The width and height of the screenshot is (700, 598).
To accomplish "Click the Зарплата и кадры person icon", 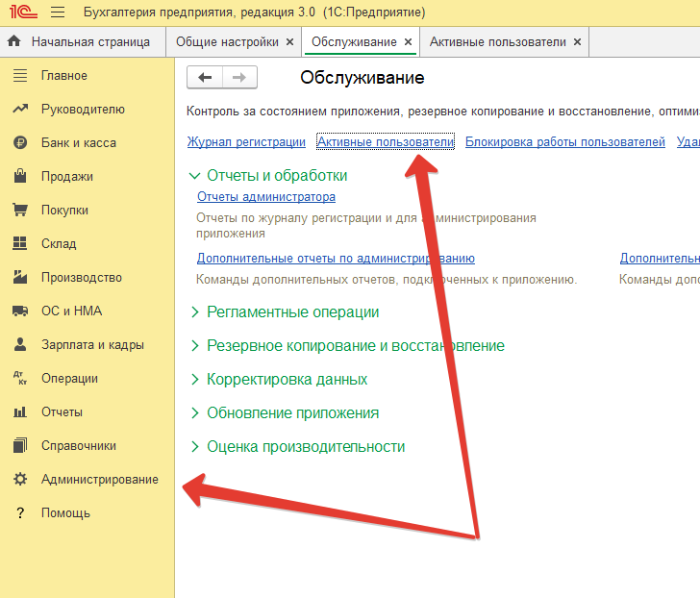I will [20, 344].
